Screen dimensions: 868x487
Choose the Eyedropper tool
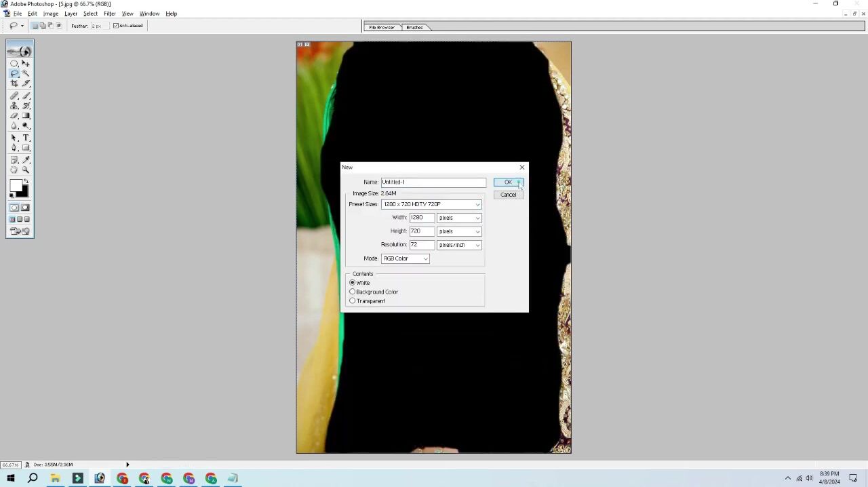tap(26, 160)
